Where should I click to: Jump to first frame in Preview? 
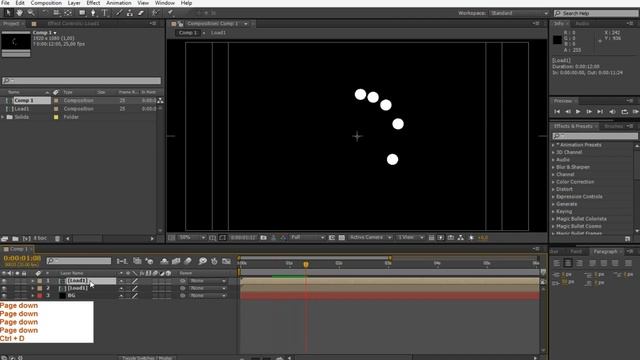(557, 111)
